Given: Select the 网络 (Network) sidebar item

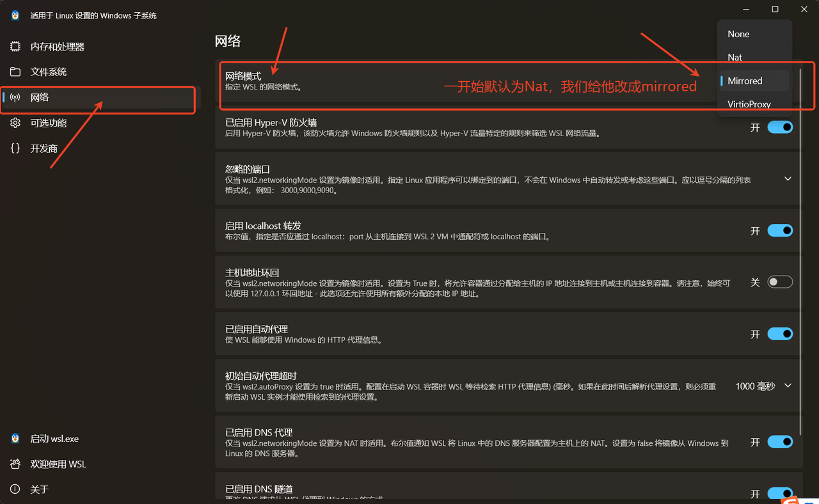Looking at the screenshot, I should point(100,97).
